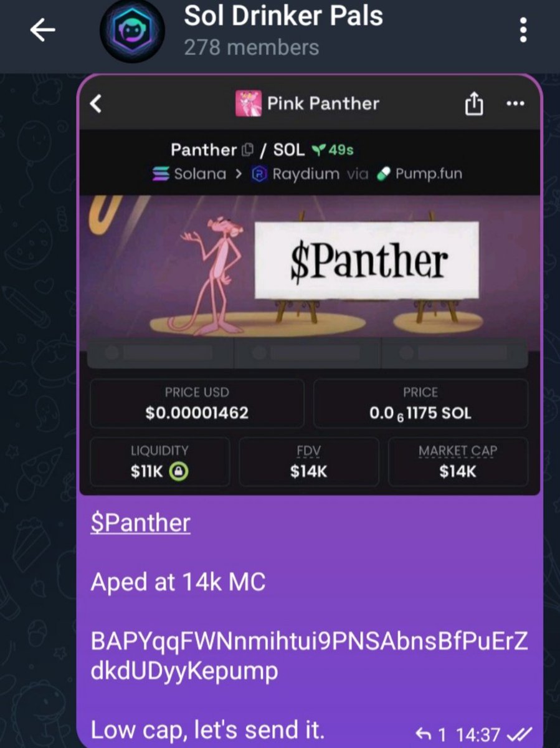
Task: Open the ellipsis menu beside share icon
Action: tap(515, 103)
